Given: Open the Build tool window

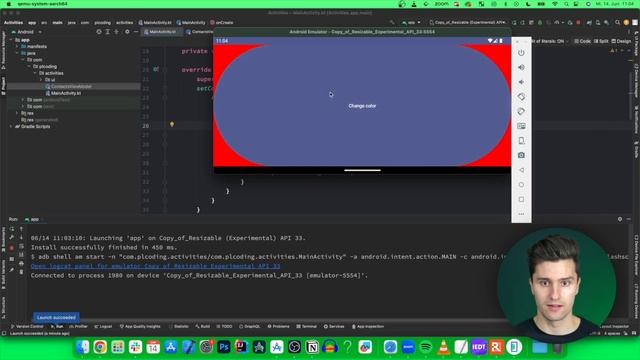Looking at the screenshot, I should tap(202, 327).
